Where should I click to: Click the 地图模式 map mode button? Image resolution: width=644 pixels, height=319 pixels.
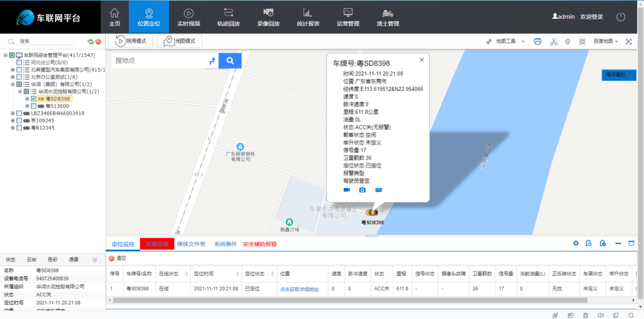tap(179, 41)
